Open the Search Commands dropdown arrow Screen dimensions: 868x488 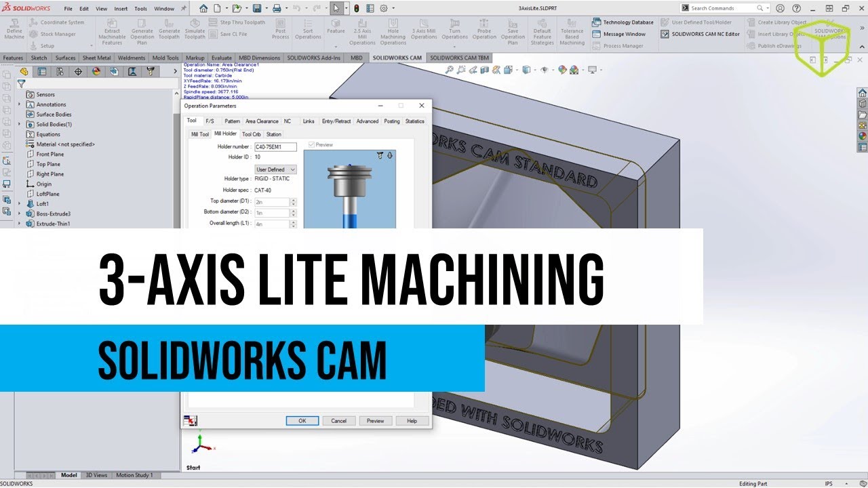(x=766, y=8)
